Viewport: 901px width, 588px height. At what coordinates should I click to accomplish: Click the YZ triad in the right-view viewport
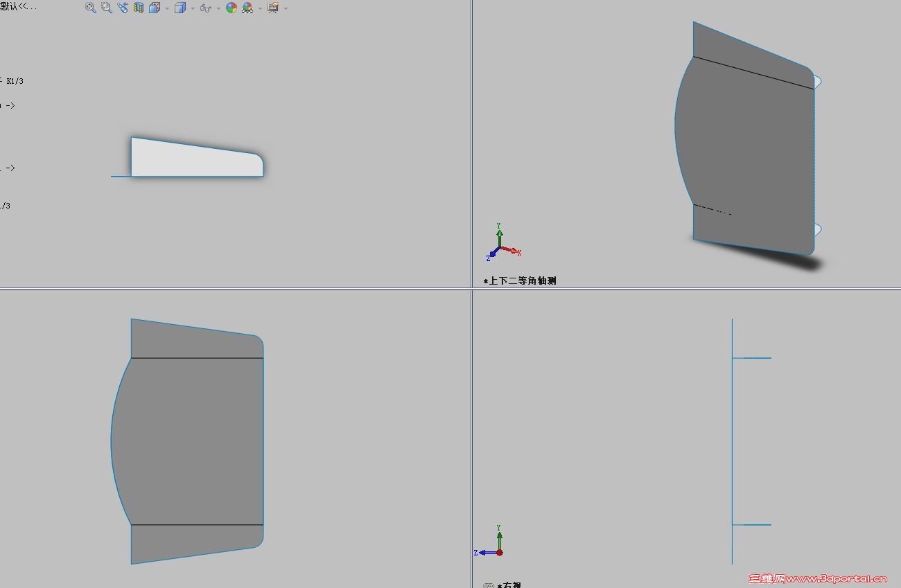pos(490,541)
